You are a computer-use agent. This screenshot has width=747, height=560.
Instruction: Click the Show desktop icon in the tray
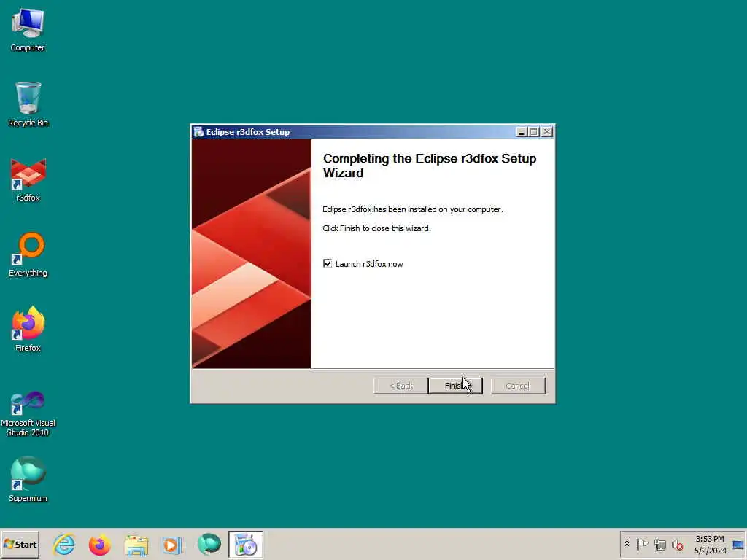point(738,545)
